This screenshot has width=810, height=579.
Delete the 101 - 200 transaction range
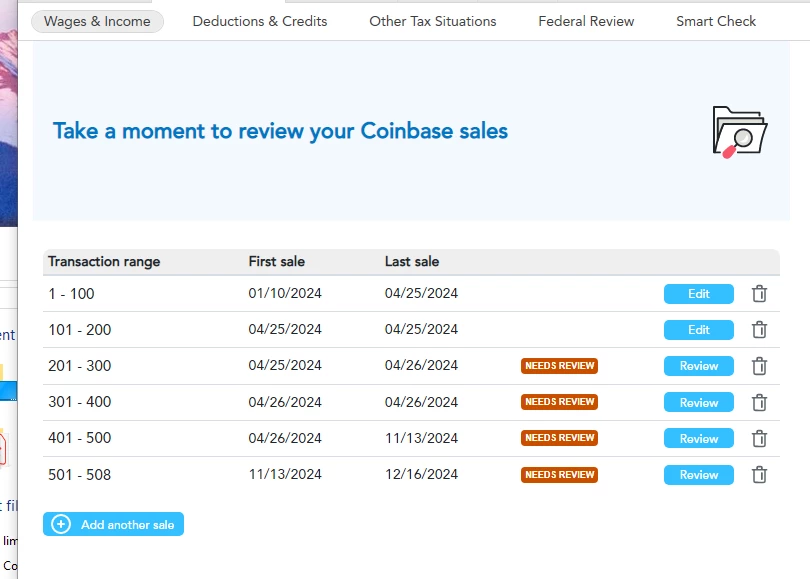pyautogui.click(x=759, y=330)
